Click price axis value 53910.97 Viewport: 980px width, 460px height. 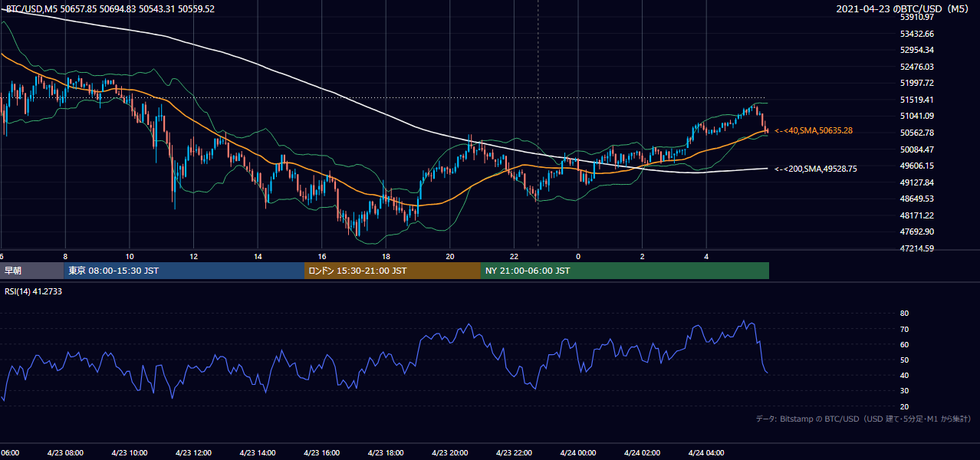click(x=916, y=17)
